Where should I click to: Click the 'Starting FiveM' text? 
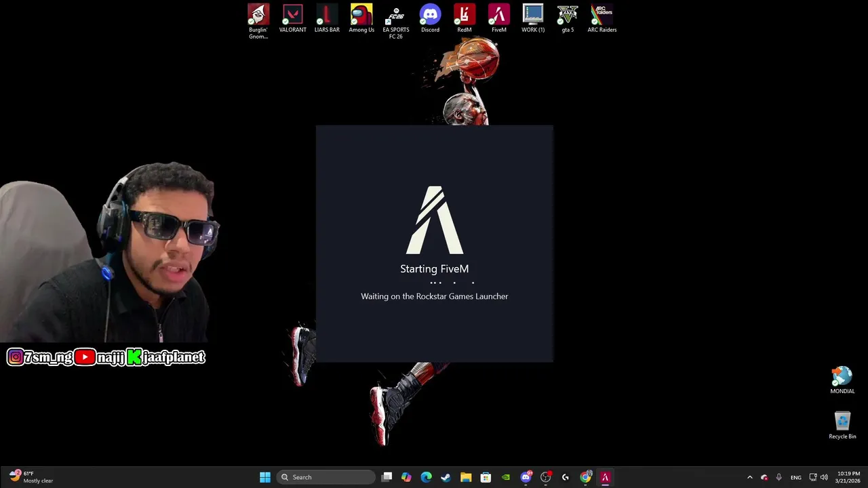434,269
